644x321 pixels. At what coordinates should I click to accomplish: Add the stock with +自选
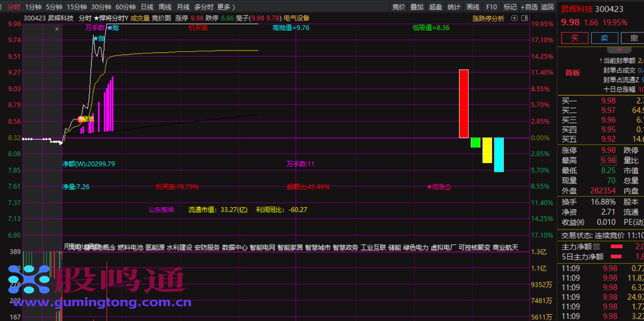tap(529, 7)
